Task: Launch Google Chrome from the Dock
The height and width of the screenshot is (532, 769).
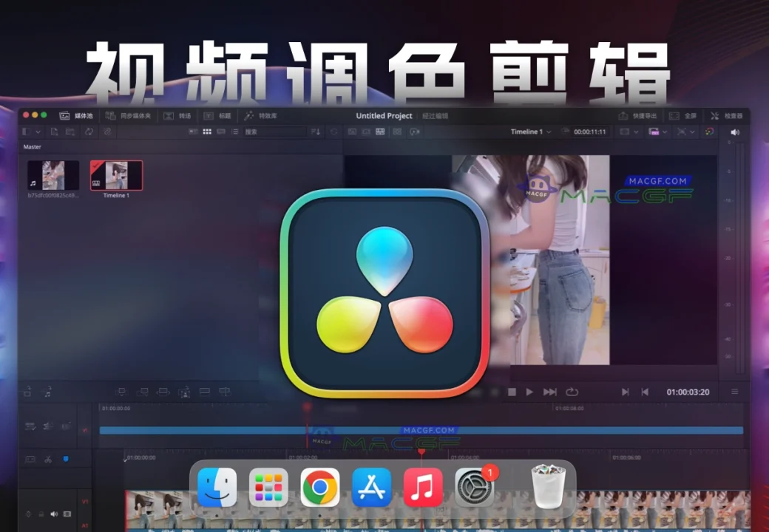Action: (x=319, y=488)
